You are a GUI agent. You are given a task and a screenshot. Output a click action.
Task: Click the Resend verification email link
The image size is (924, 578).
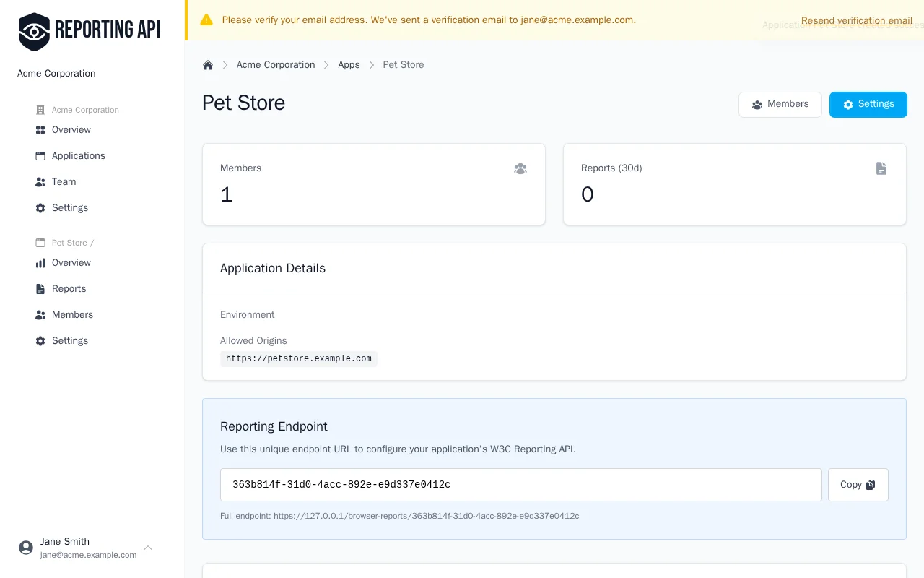tap(856, 20)
